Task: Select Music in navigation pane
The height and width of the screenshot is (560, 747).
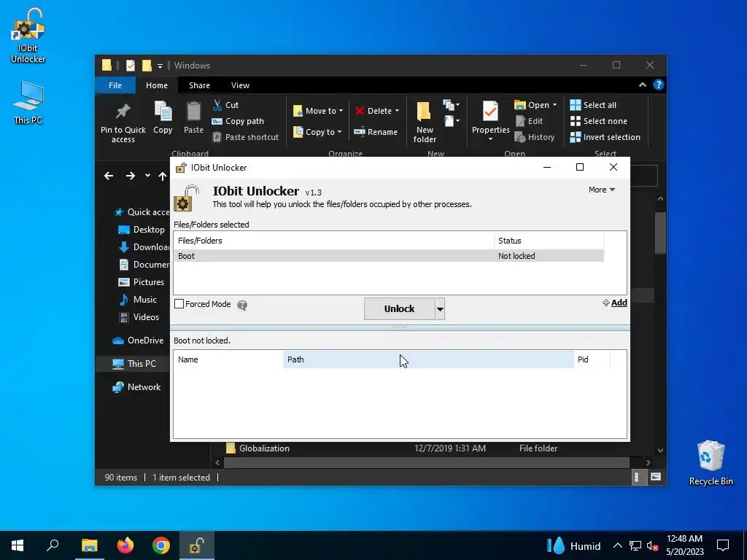Action: pyautogui.click(x=138, y=300)
